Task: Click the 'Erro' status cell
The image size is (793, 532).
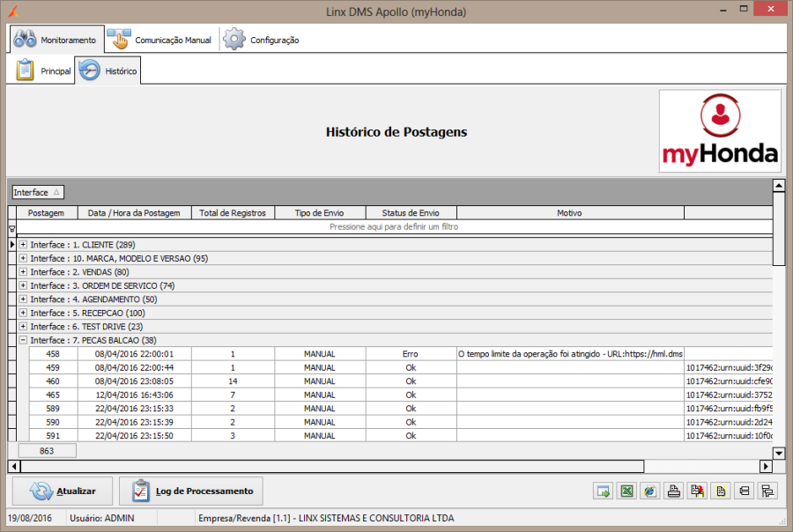Action: (x=411, y=354)
